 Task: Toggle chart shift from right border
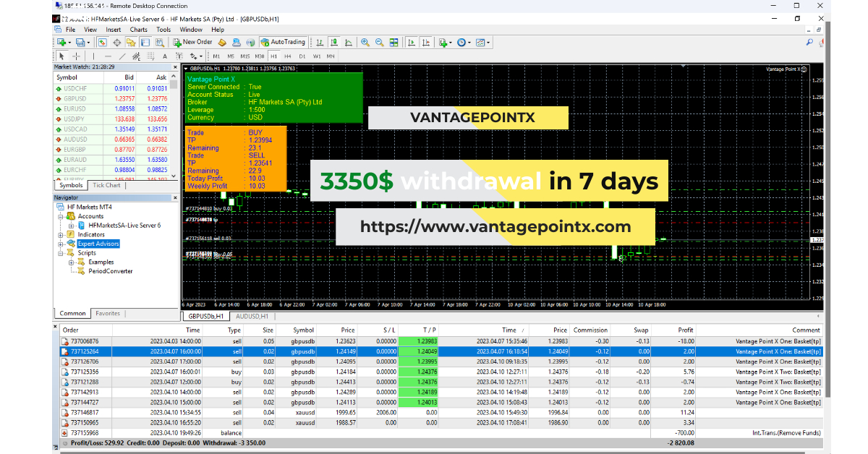click(425, 42)
